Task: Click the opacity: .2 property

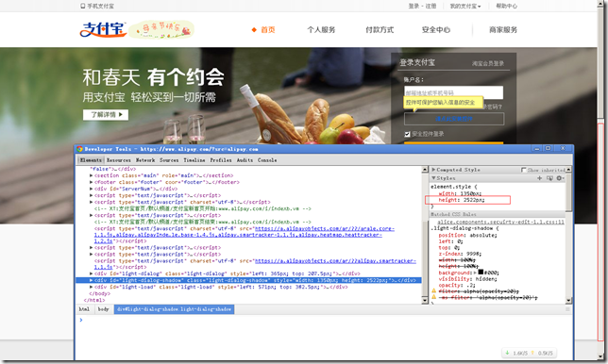Action: click(457, 285)
